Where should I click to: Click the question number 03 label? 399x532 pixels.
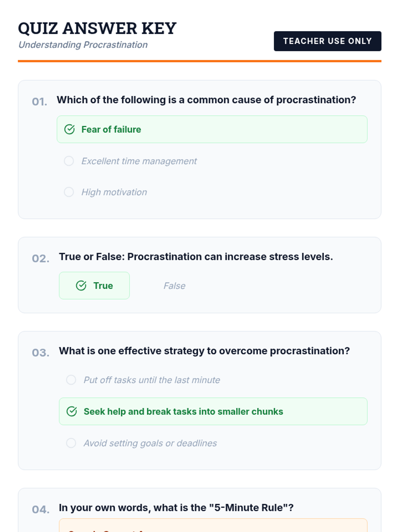(40, 352)
